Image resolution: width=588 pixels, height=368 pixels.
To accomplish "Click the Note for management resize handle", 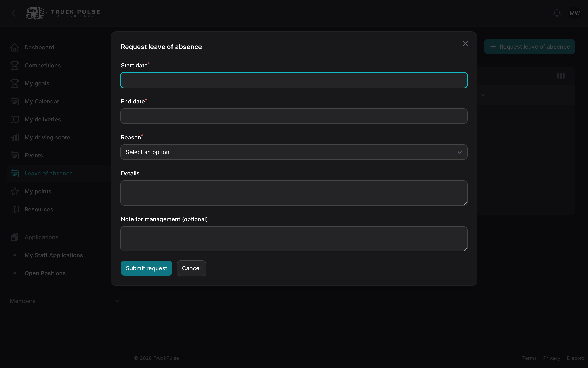I will [465, 249].
